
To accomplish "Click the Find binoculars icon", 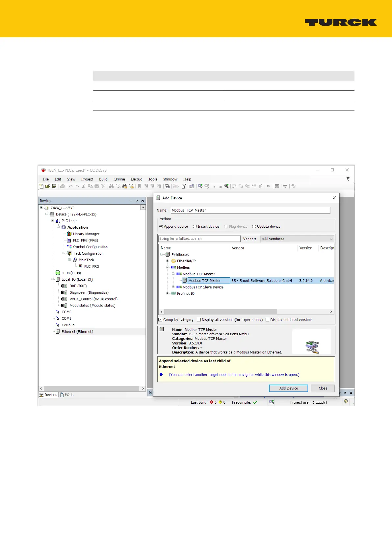I will pyautogui.click(x=111, y=186).
